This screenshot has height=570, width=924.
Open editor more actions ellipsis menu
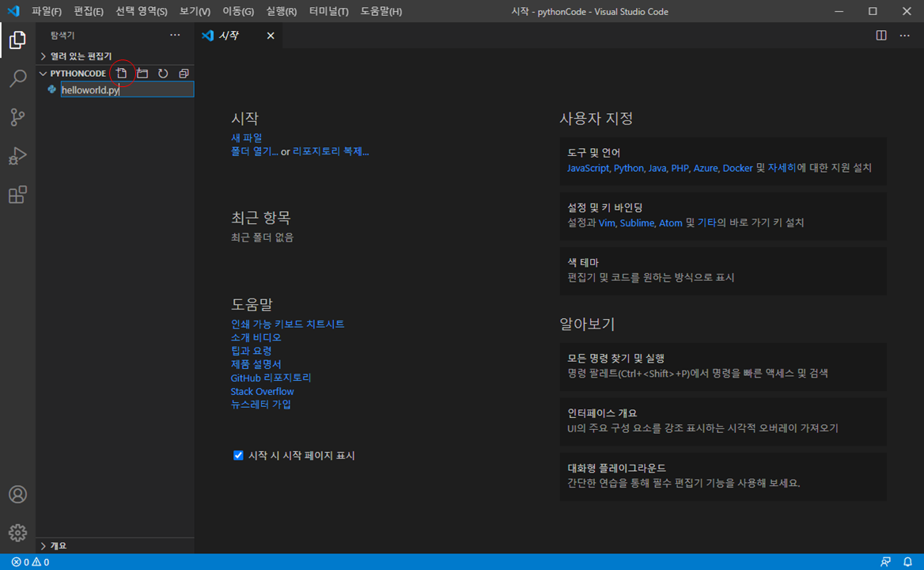[x=904, y=36]
